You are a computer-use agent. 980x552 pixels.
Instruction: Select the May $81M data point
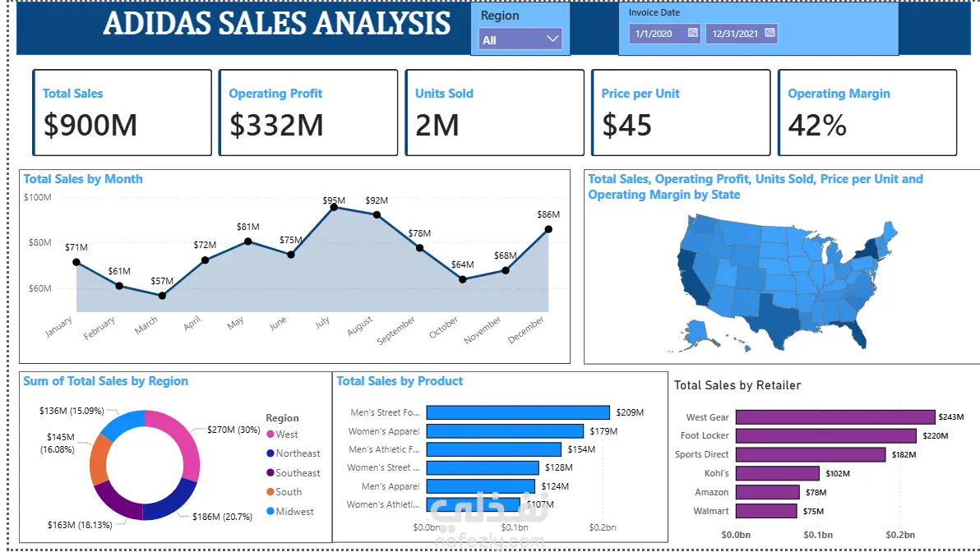[x=248, y=241]
